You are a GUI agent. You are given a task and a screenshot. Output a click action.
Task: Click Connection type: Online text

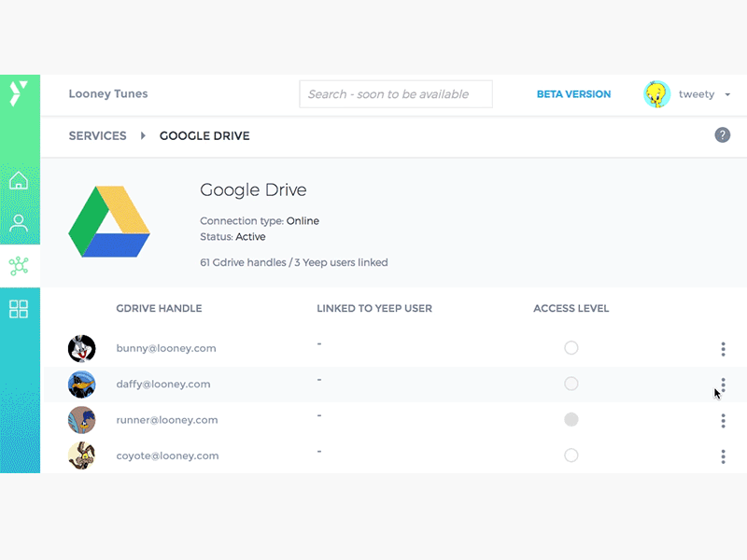tap(260, 221)
